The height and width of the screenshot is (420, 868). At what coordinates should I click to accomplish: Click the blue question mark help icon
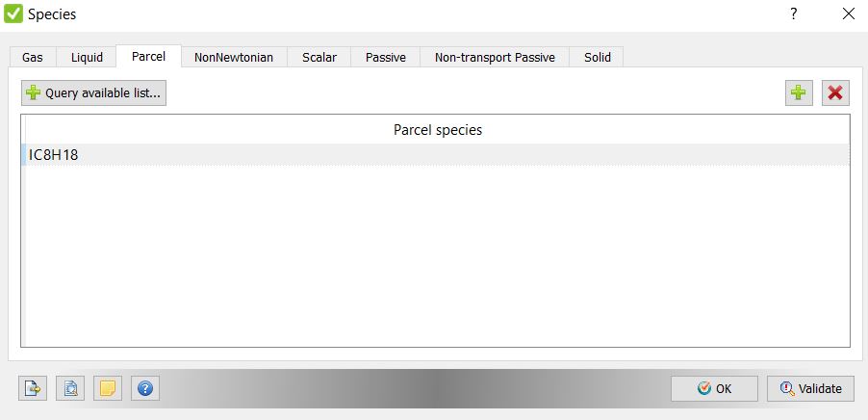tap(145, 388)
